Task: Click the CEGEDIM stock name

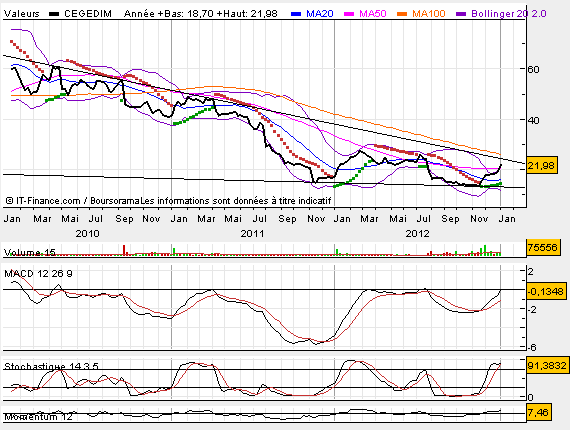Action: pyautogui.click(x=88, y=14)
